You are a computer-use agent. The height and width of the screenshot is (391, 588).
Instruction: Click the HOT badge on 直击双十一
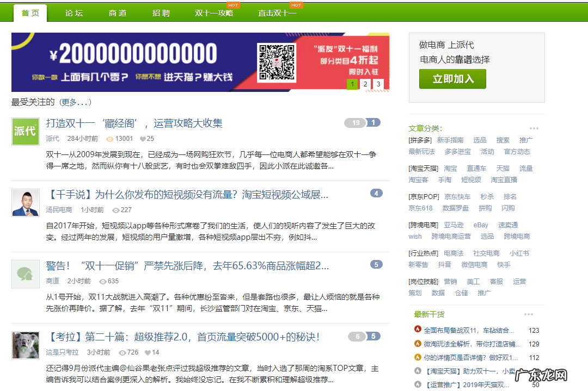pyautogui.click(x=296, y=5)
